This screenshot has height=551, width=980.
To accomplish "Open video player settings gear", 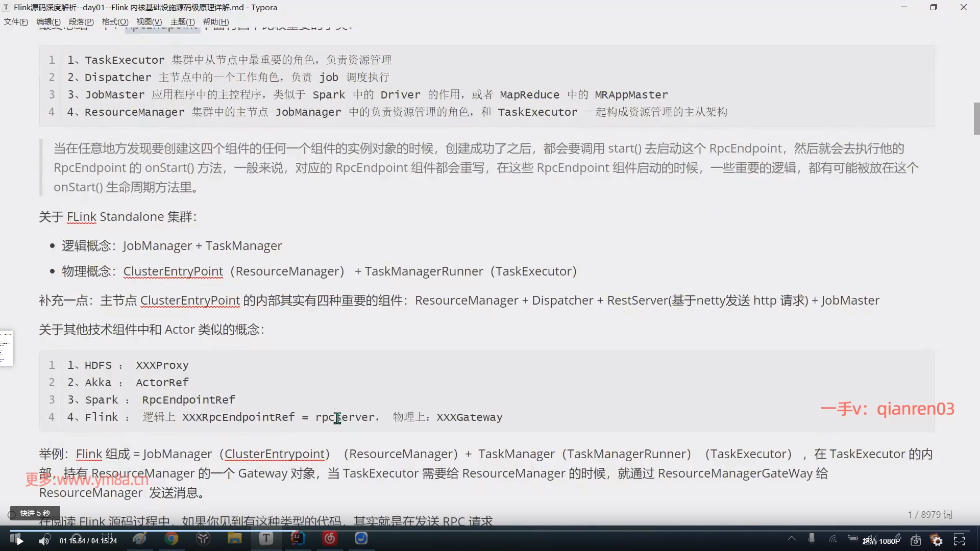I will coord(937,541).
